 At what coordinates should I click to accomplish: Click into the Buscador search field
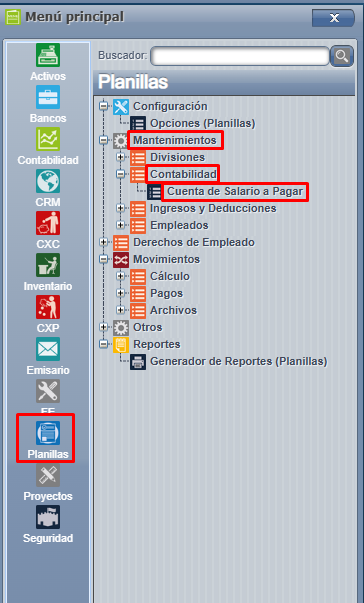[x=240, y=57]
